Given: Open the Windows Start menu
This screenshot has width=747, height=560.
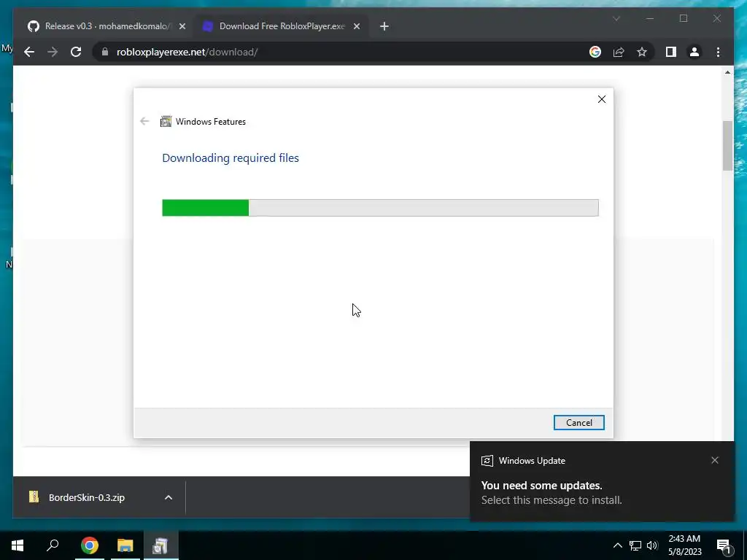Looking at the screenshot, I should click(18, 545).
